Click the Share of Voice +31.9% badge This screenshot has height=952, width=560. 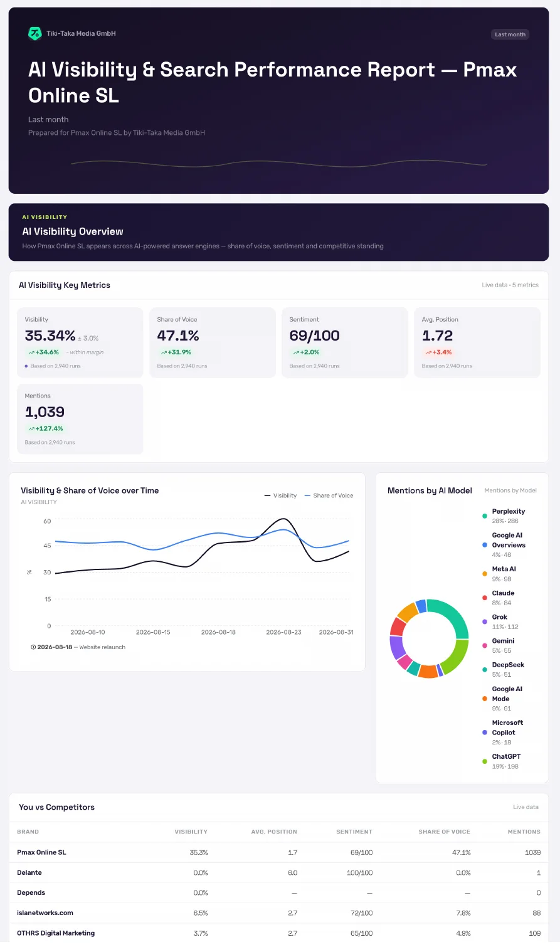coord(176,352)
